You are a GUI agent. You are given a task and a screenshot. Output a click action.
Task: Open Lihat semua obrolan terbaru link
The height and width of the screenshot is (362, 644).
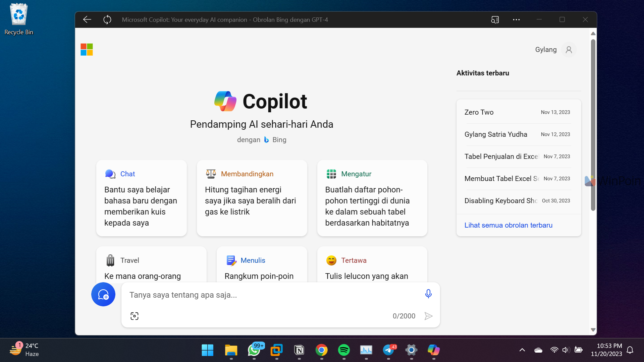pos(508,225)
